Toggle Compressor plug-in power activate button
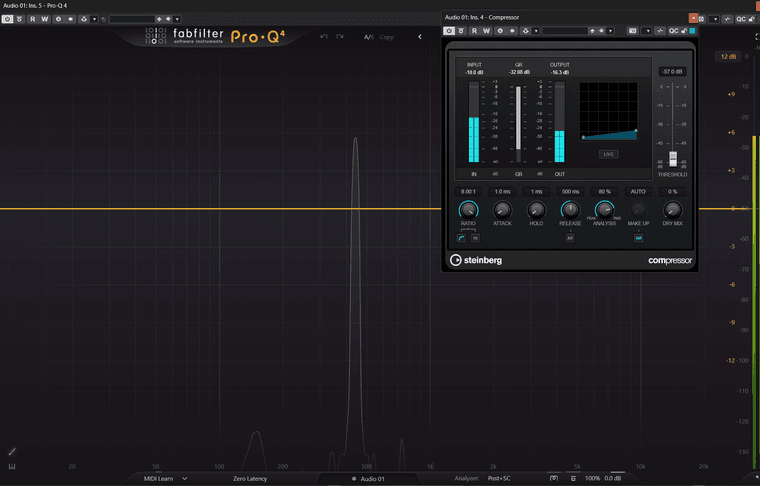760x486 pixels. (449, 31)
